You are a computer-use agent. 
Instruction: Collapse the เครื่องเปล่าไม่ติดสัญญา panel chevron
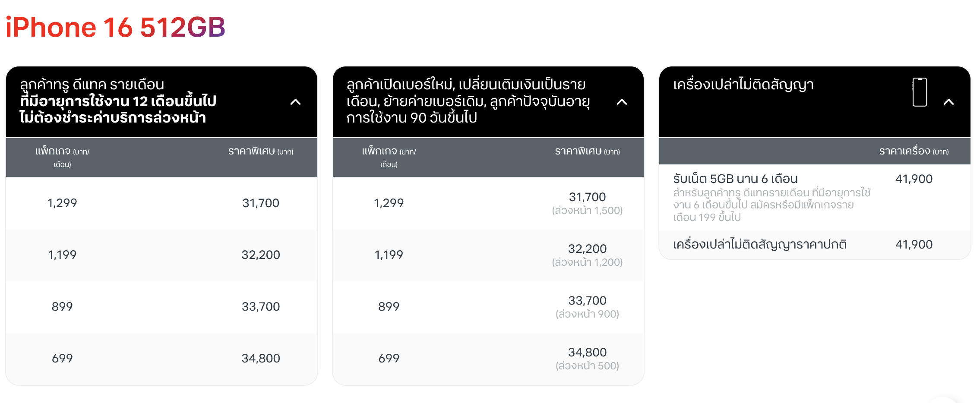pos(948,102)
